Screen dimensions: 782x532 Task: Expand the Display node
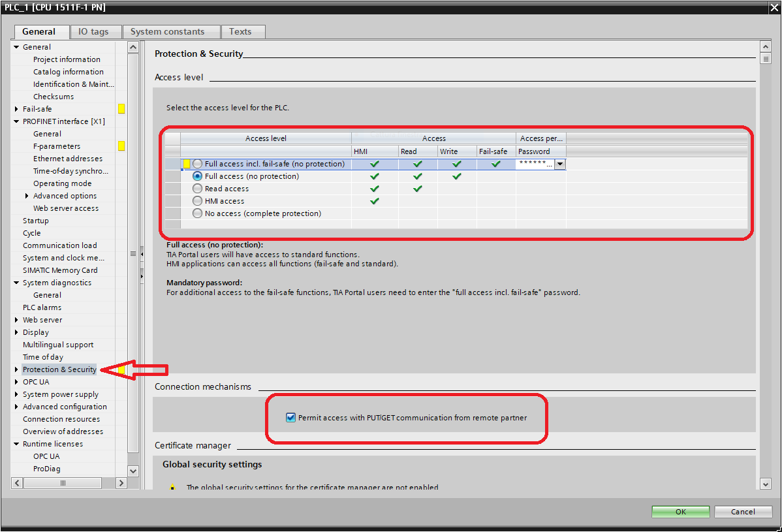point(16,332)
